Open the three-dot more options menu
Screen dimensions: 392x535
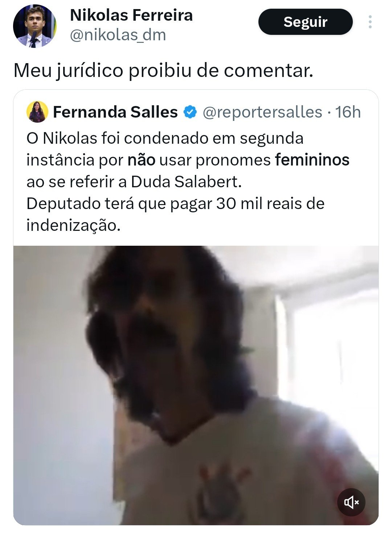point(370,22)
